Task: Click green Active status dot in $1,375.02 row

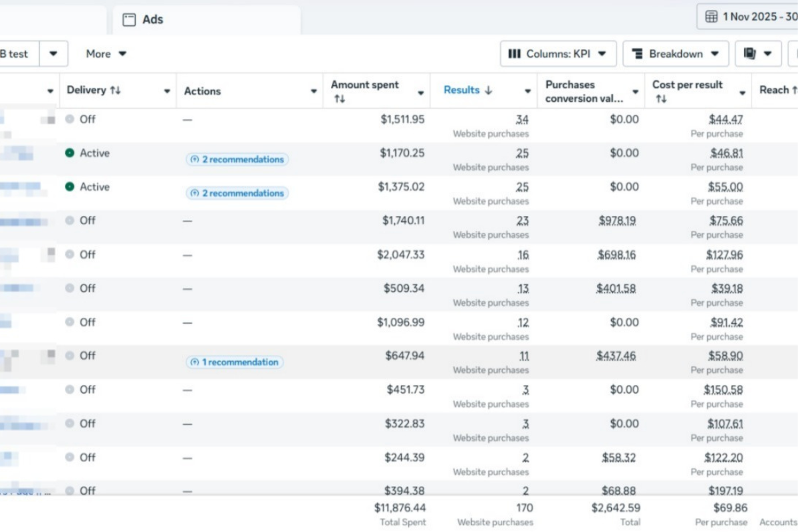Action: (70, 187)
